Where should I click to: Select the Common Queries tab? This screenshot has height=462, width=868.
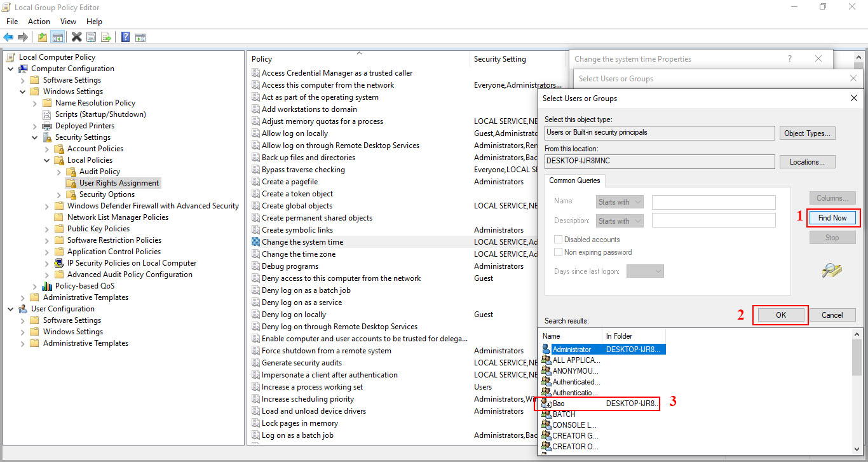click(x=574, y=180)
